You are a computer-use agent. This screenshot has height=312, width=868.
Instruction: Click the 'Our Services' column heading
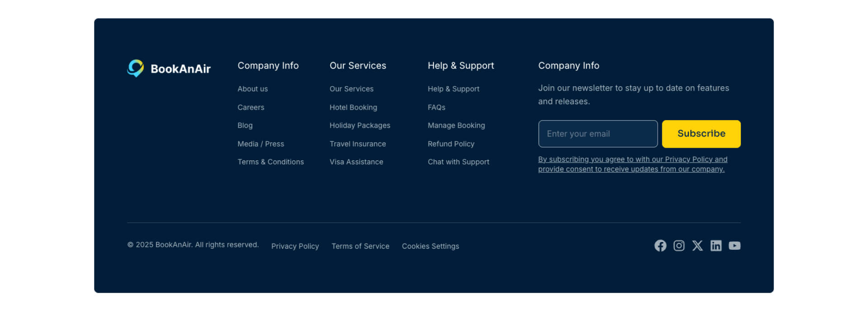click(x=358, y=66)
